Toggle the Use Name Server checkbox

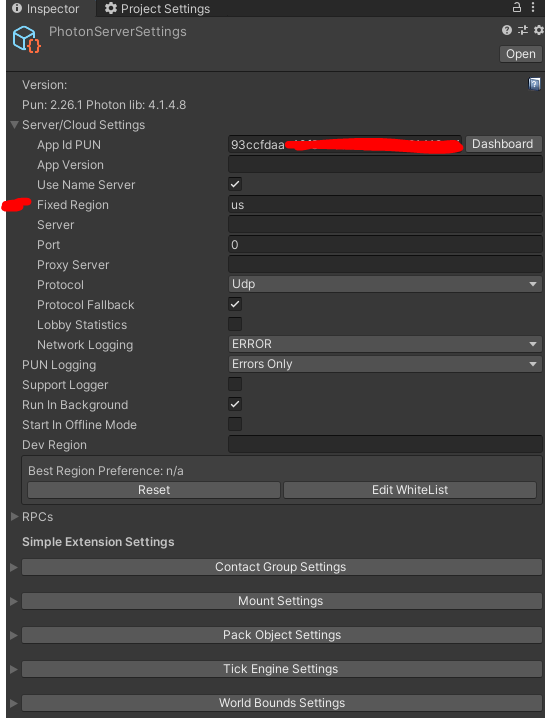[x=235, y=185]
